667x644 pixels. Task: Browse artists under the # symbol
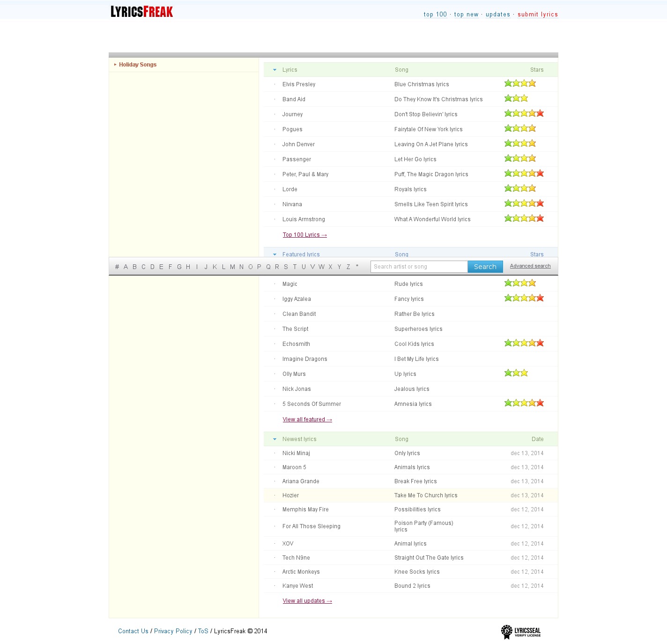(117, 267)
